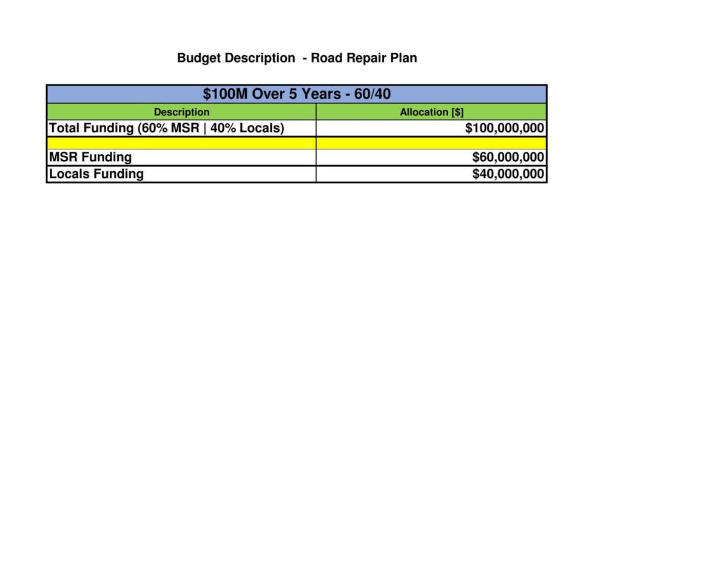Select the Locals Funding row label
728x562 pixels.
[x=96, y=174]
